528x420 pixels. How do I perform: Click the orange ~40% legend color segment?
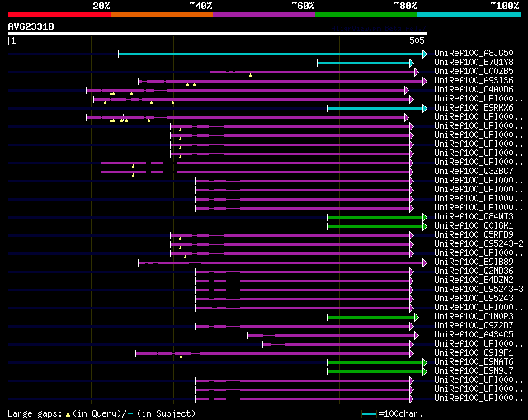click(x=162, y=15)
